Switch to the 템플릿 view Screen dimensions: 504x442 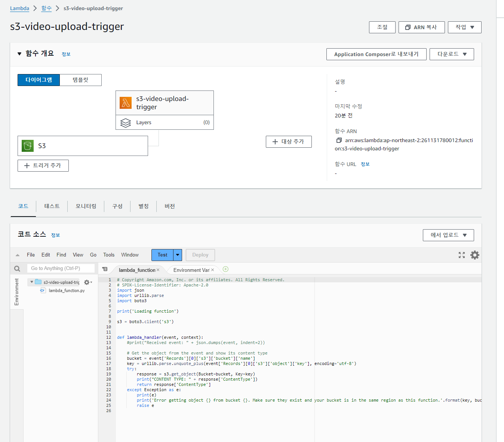[x=80, y=80]
